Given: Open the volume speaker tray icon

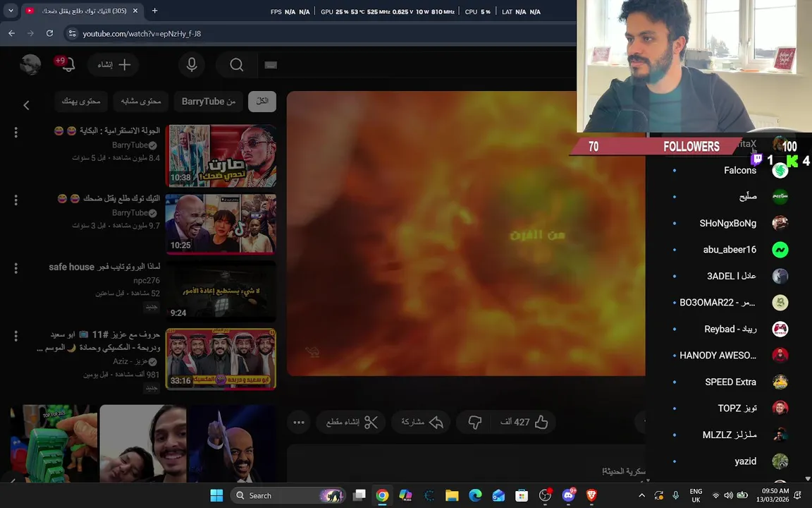Looking at the screenshot, I should [x=729, y=495].
